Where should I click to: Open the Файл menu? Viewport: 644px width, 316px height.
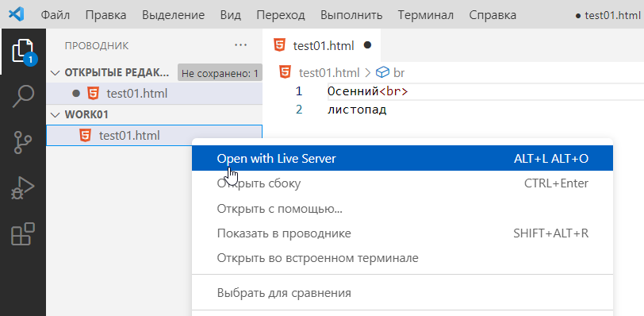point(56,15)
